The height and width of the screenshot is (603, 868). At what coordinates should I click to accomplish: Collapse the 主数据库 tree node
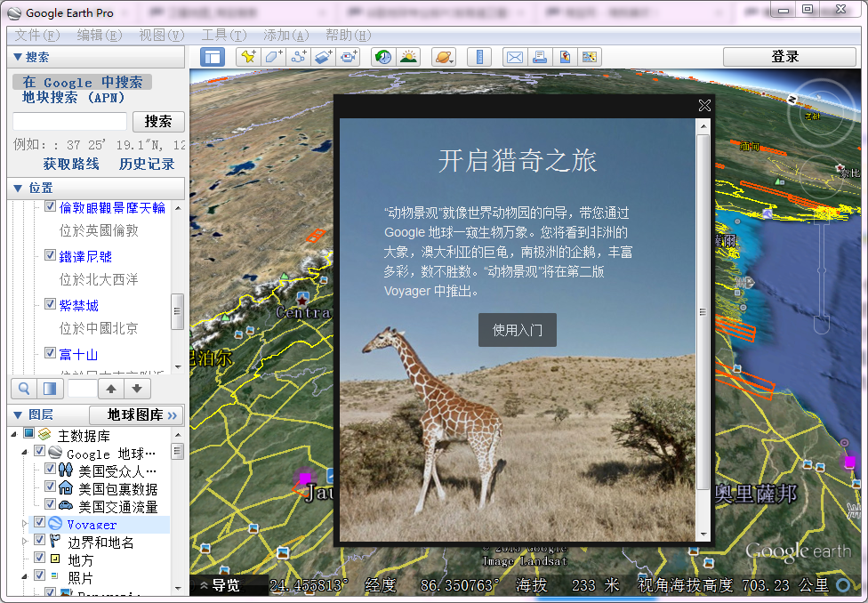pos(14,435)
